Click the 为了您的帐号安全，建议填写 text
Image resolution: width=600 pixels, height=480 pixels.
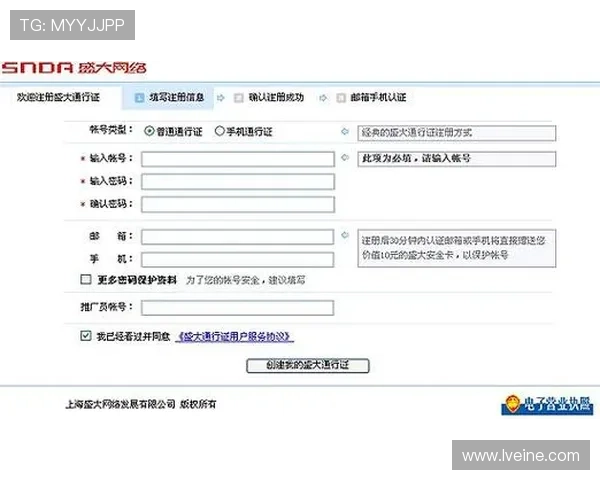[x=245, y=280]
